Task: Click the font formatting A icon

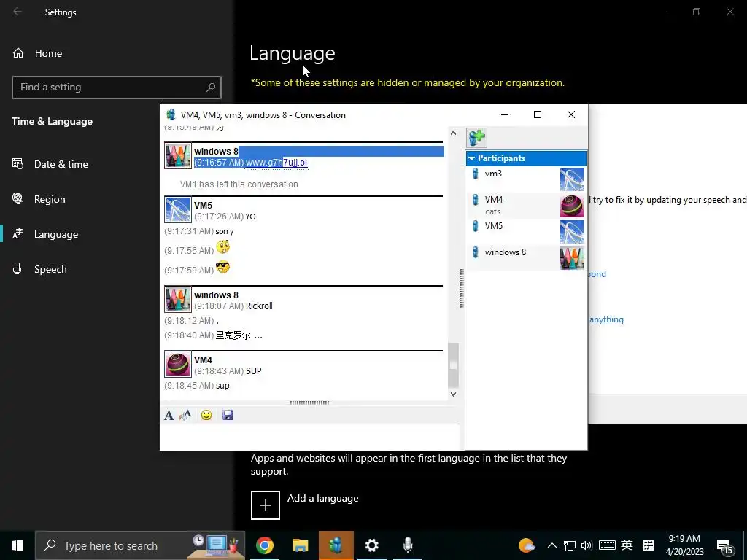Action: pos(169,415)
